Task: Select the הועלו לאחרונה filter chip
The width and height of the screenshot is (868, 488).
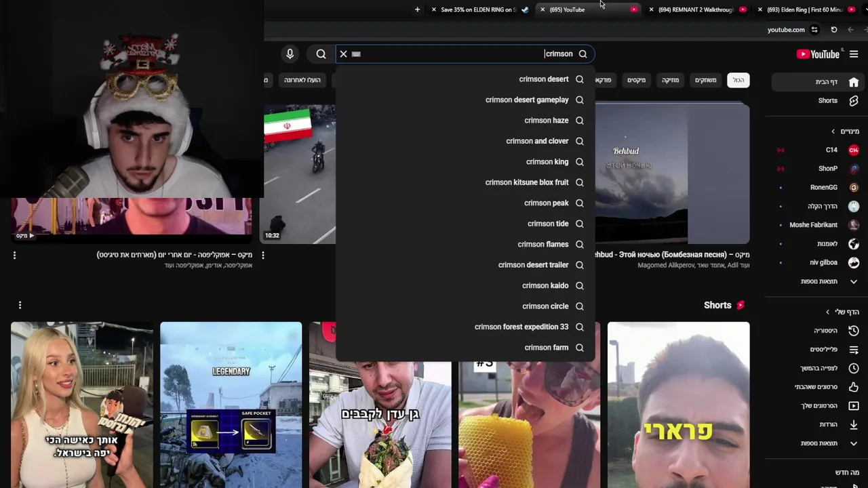Action: pos(302,80)
